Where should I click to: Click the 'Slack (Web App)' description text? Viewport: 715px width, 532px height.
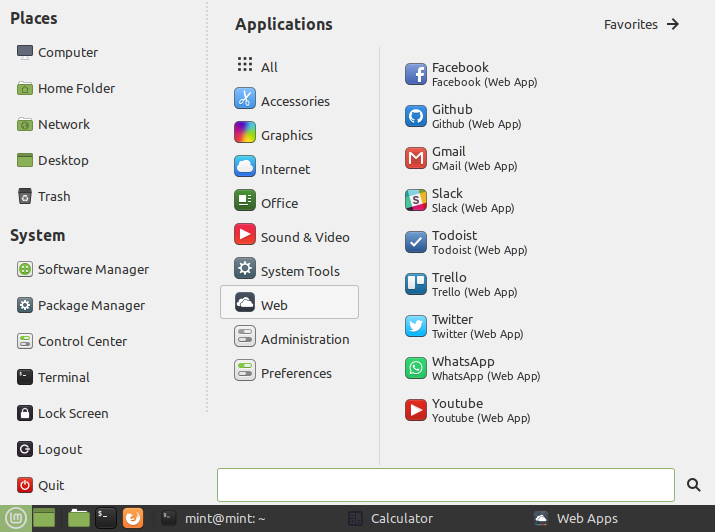(473, 208)
